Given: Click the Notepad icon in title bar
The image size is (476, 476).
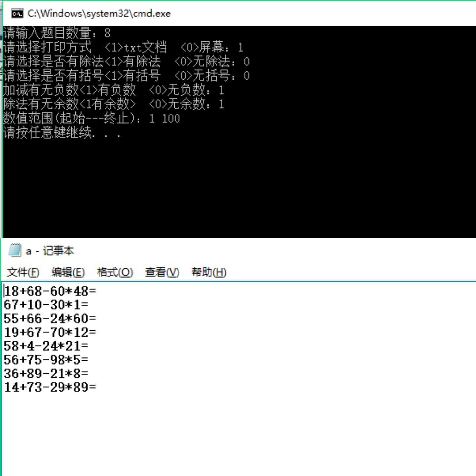Looking at the screenshot, I should pos(15,250).
